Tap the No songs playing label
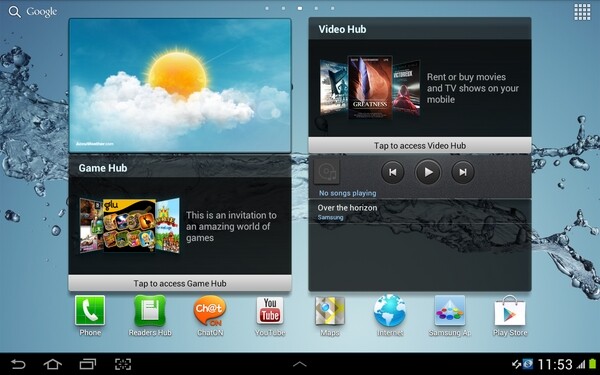The height and width of the screenshot is (375, 600). coord(347,193)
